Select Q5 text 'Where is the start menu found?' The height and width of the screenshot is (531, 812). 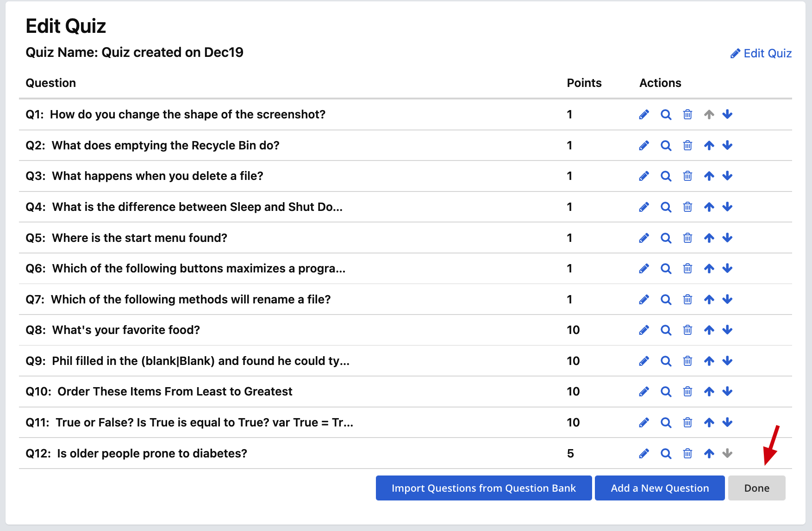(x=139, y=238)
